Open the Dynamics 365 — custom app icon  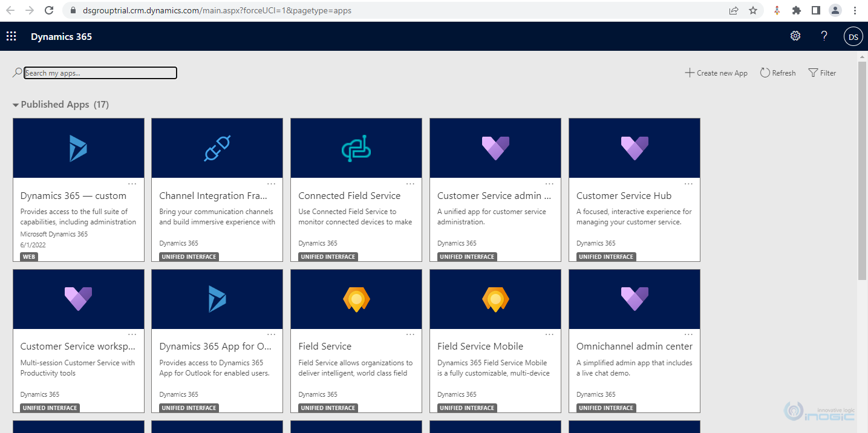78,148
